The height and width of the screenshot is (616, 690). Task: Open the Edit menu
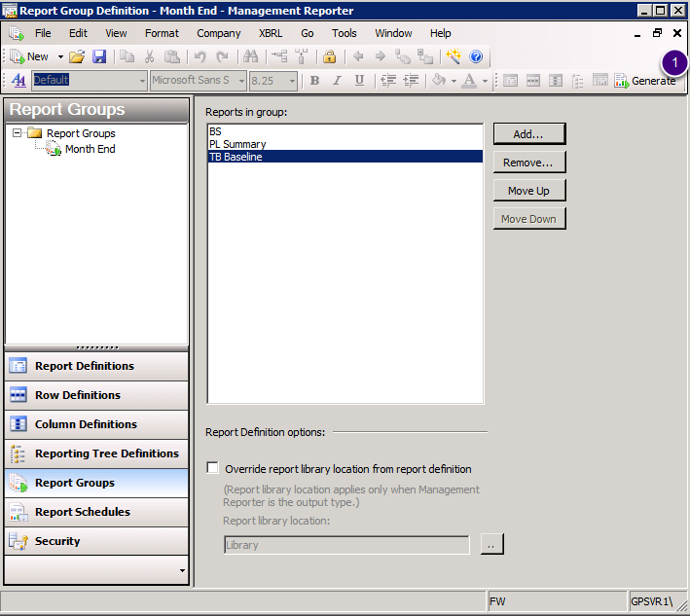[78, 33]
